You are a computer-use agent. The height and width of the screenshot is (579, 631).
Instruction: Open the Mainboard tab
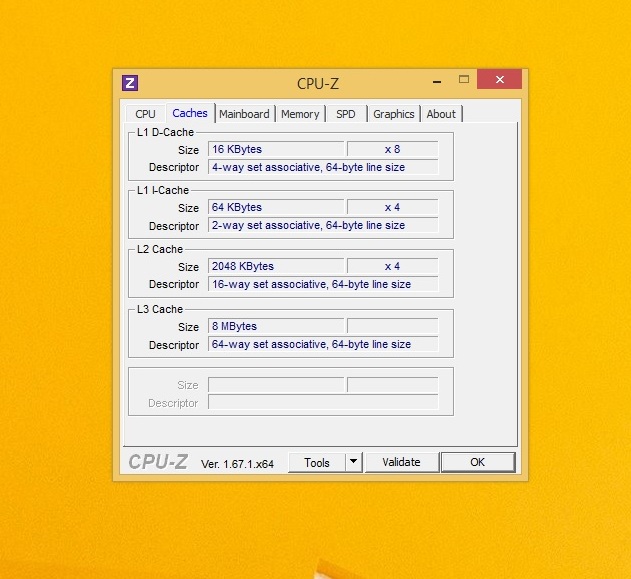tap(244, 114)
